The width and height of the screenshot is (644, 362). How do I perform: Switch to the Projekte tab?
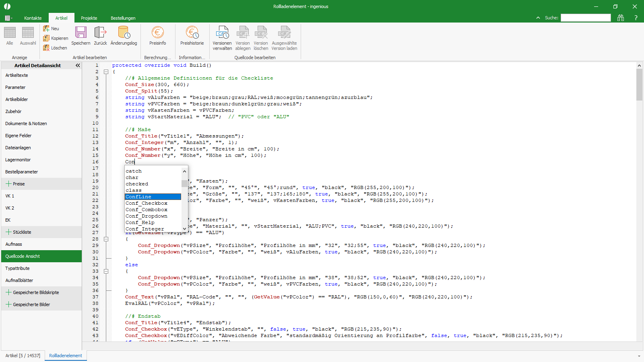coord(89,18)
